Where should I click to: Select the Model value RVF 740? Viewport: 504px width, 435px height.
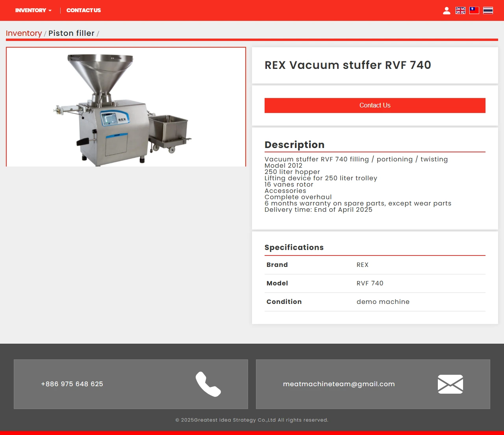pyautogui.click(x=370, y=283)
